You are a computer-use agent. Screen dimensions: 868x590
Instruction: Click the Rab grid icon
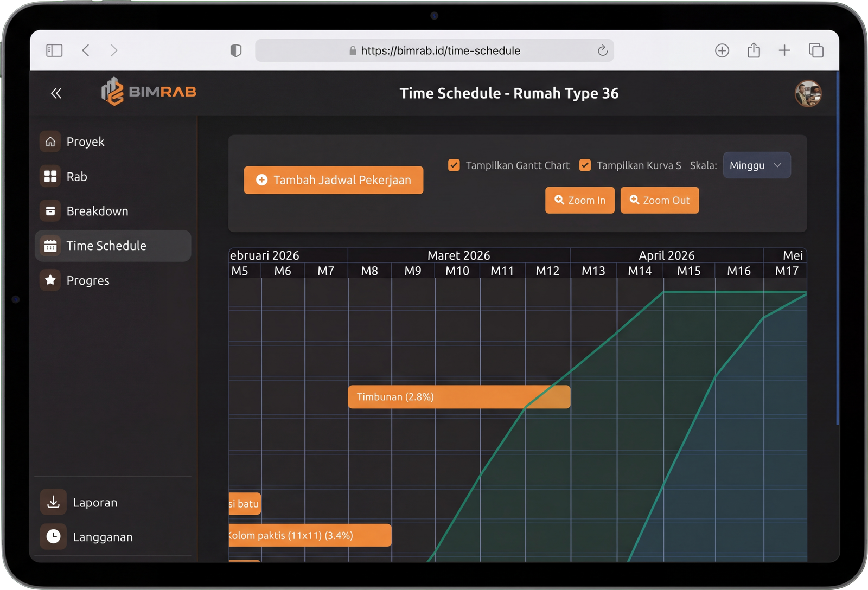tap(50, 176)
